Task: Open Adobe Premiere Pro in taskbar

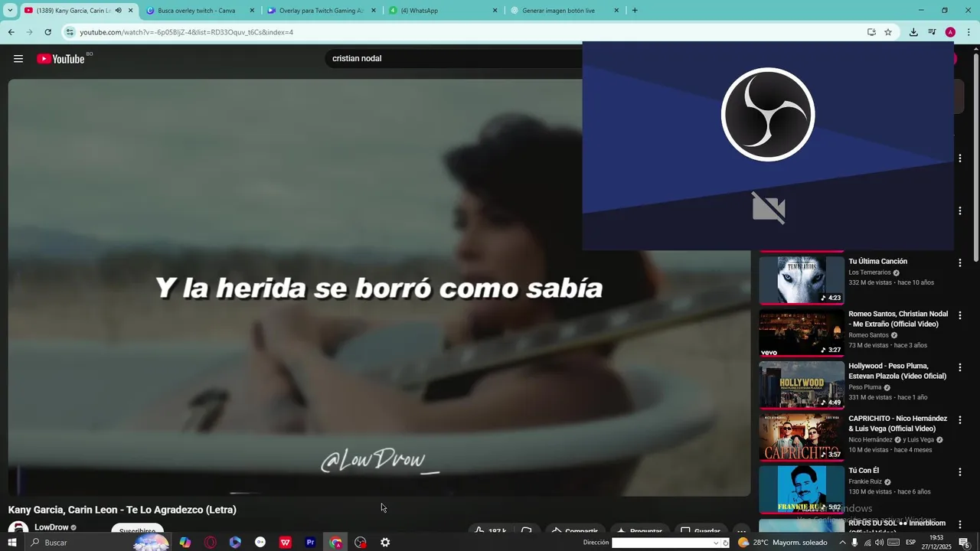Action: 310,543
